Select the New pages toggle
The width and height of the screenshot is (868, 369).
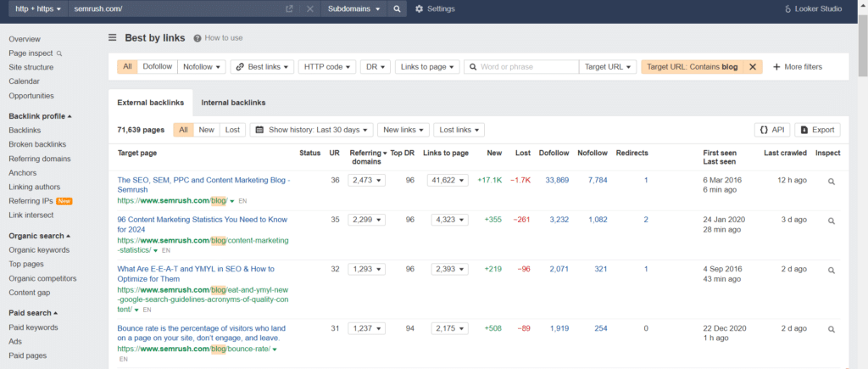[x=207, y=130]
